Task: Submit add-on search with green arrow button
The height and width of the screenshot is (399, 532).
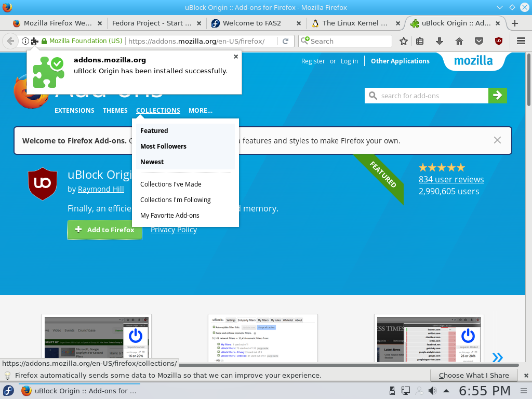Action: [498, 96]
